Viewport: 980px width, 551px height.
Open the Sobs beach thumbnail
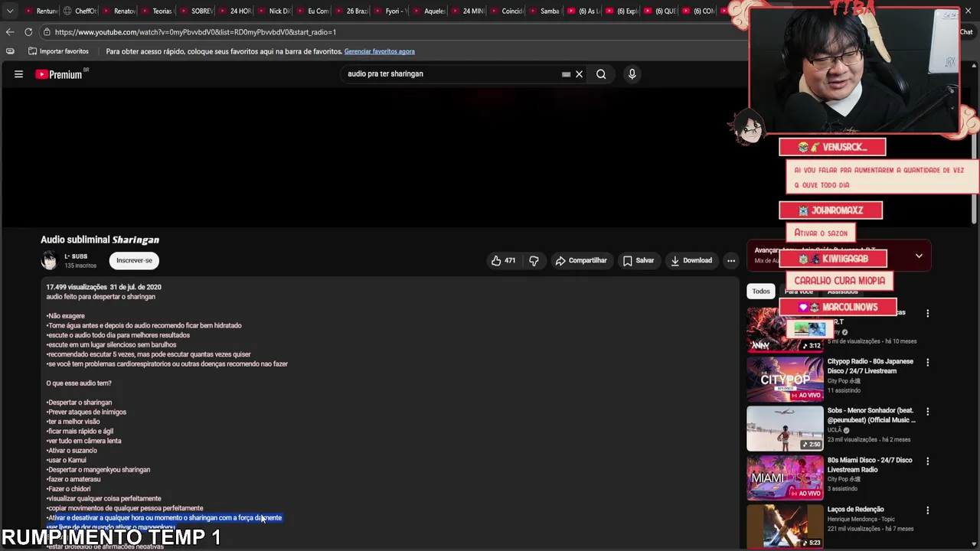pos(785,429)
